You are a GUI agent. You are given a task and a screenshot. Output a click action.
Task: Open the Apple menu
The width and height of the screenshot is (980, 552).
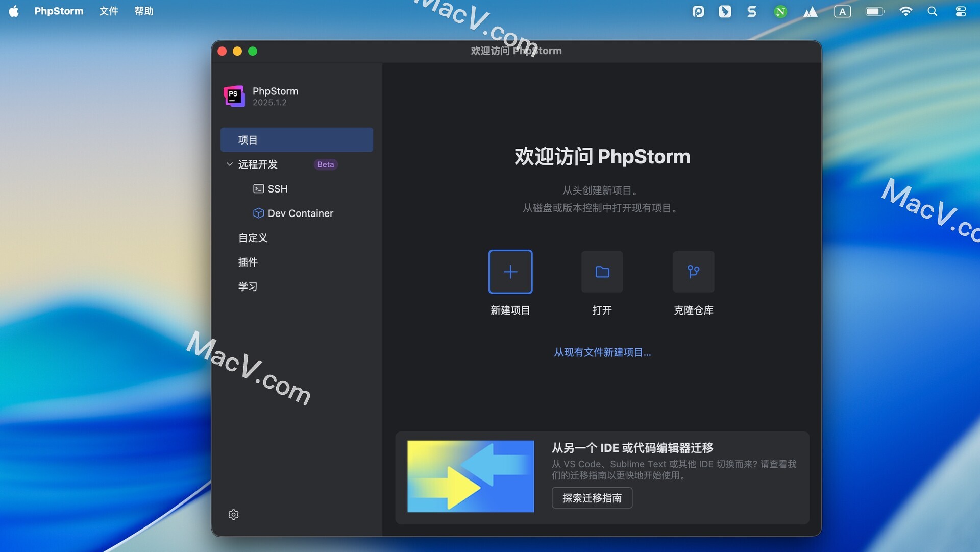pyautogui.click(x=14, y=11)
